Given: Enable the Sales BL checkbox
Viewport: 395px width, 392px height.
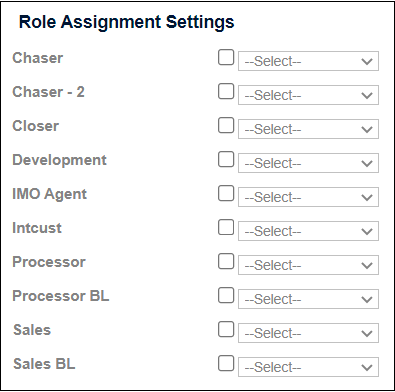Looking at the screenshot, I should 226,363.
